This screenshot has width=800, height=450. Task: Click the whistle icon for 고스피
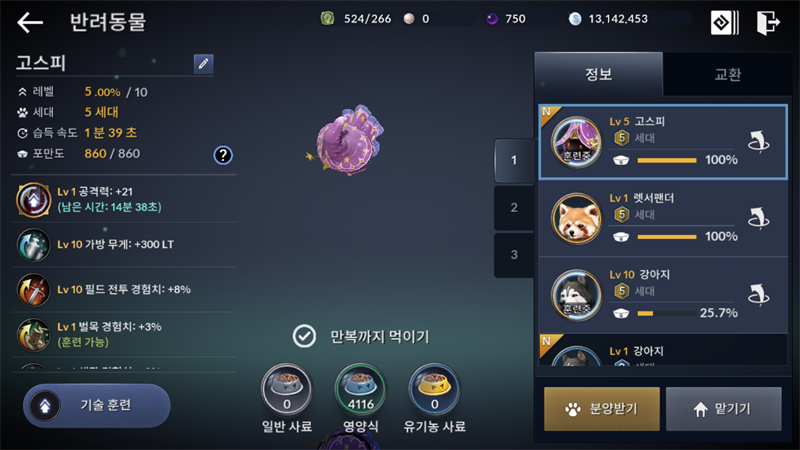[x=759, y=142]
